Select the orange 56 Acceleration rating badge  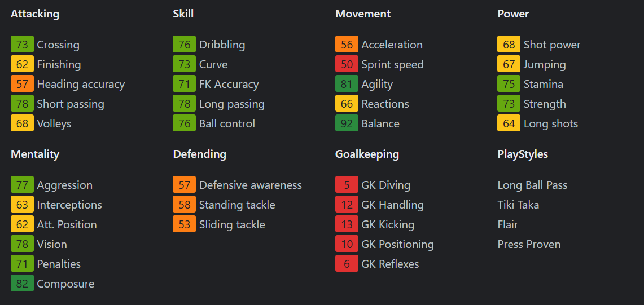(x=347, y=45)
